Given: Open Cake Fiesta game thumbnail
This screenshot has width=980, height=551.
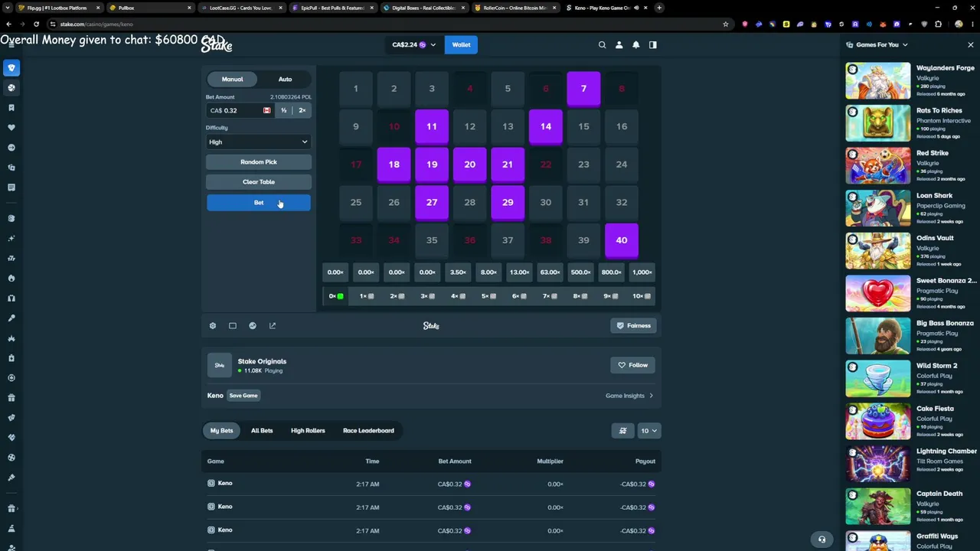Looking at the screenshot, I should tap(878, 422).
